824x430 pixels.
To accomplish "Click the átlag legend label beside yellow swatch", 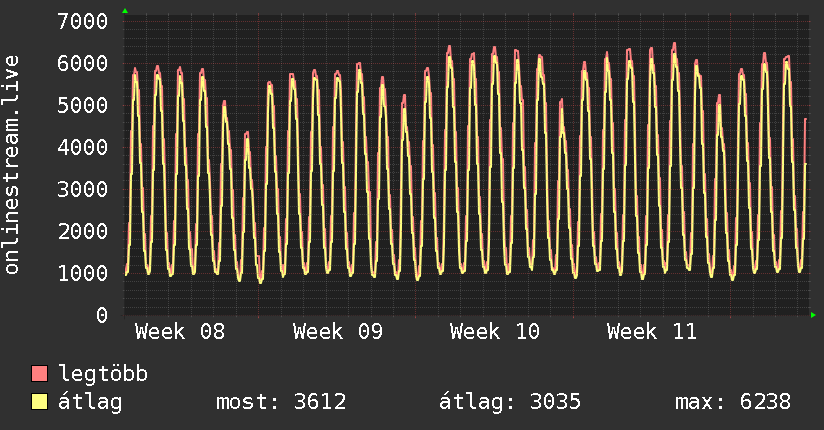I will point(91,402).
